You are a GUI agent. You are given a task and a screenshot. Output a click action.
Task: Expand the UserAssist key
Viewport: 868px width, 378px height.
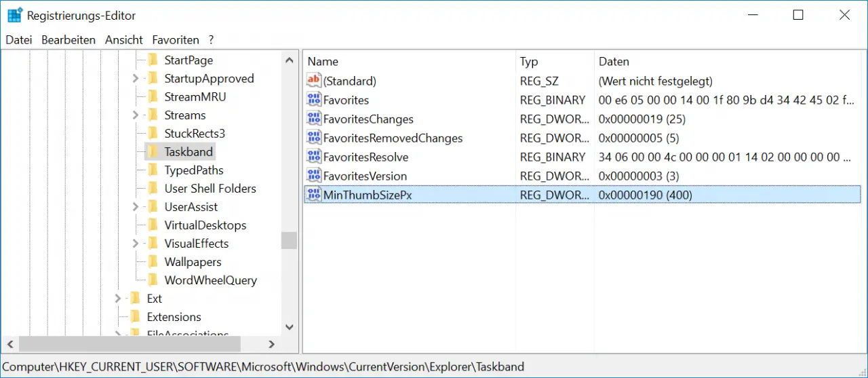click(136, 207)
